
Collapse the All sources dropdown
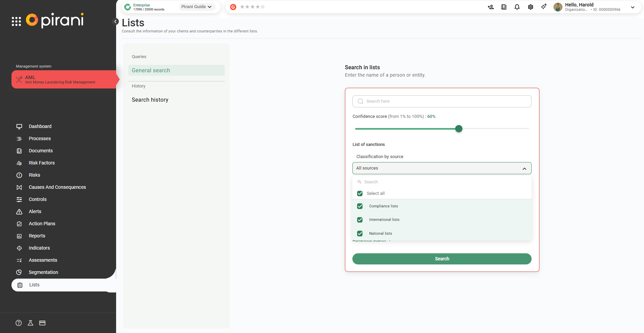point(524,169)
